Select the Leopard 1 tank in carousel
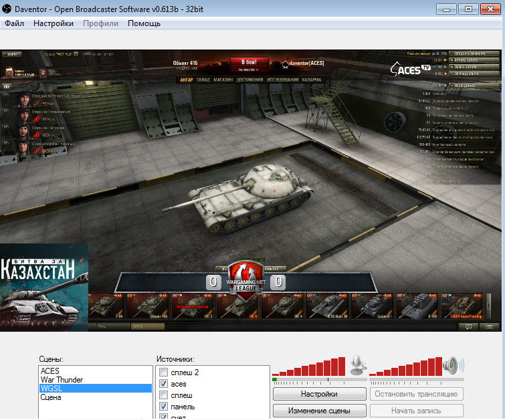The image size is (505, 420). click(x=372, y=306)
